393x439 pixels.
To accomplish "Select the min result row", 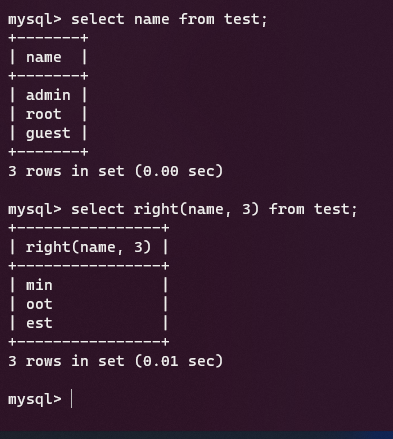I will click(89, 285).
